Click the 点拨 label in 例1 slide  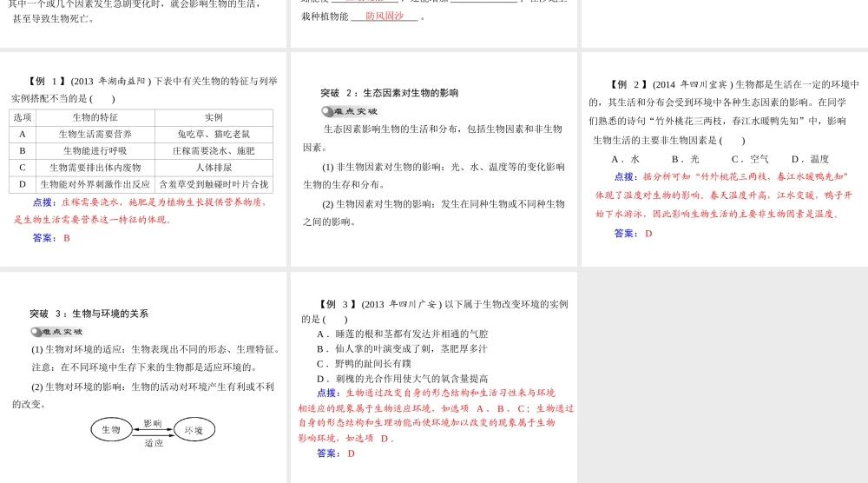click(x=44, y=202)
